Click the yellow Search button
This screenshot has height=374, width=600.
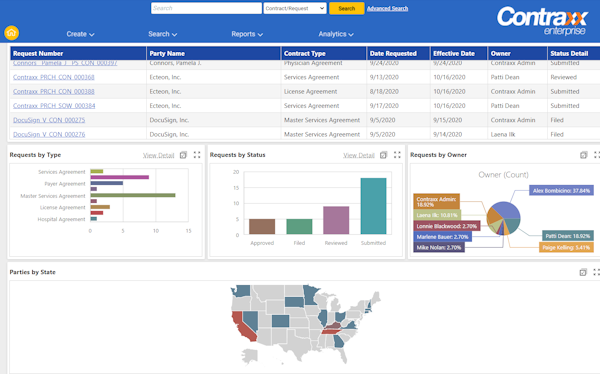pyautogui.click(x=347, y=8)
